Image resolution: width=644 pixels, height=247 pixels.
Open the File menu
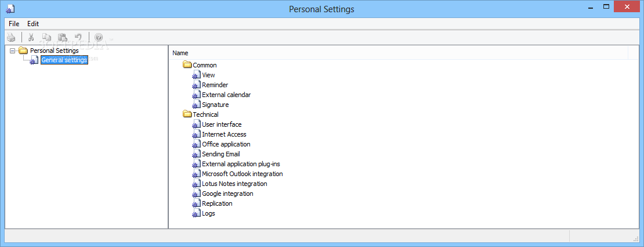click(x=14, y=23)
